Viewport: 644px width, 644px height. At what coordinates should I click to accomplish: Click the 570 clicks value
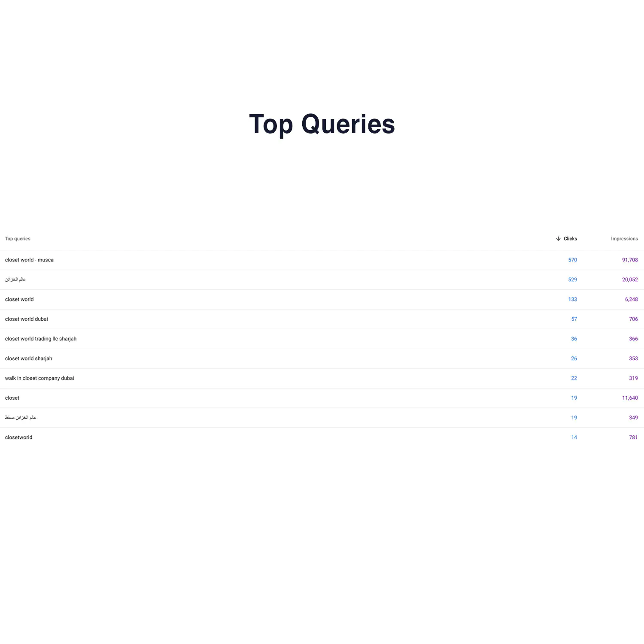tap(572, 260)
